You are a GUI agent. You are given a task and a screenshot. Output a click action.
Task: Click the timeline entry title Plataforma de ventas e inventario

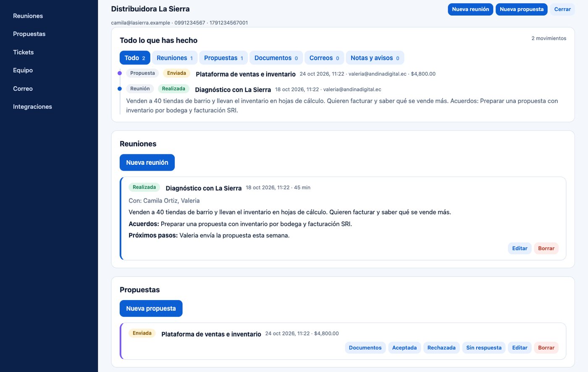246,74
